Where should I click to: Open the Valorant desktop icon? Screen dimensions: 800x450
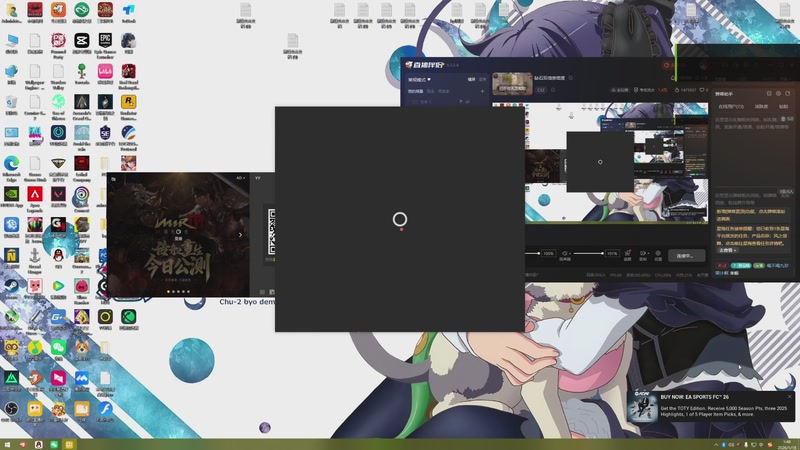tap(58, 194)
